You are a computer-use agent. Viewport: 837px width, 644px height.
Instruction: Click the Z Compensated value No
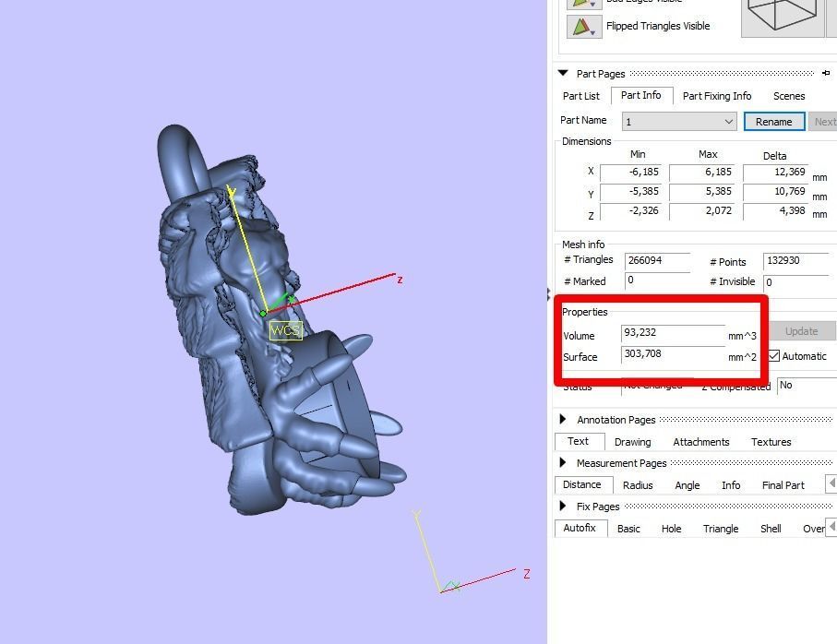[x=807, y=386]
